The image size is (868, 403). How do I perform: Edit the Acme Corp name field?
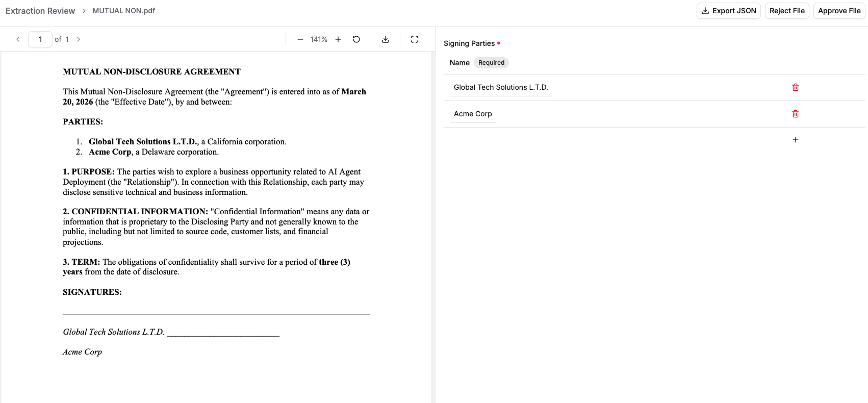(x=473, y=114)
